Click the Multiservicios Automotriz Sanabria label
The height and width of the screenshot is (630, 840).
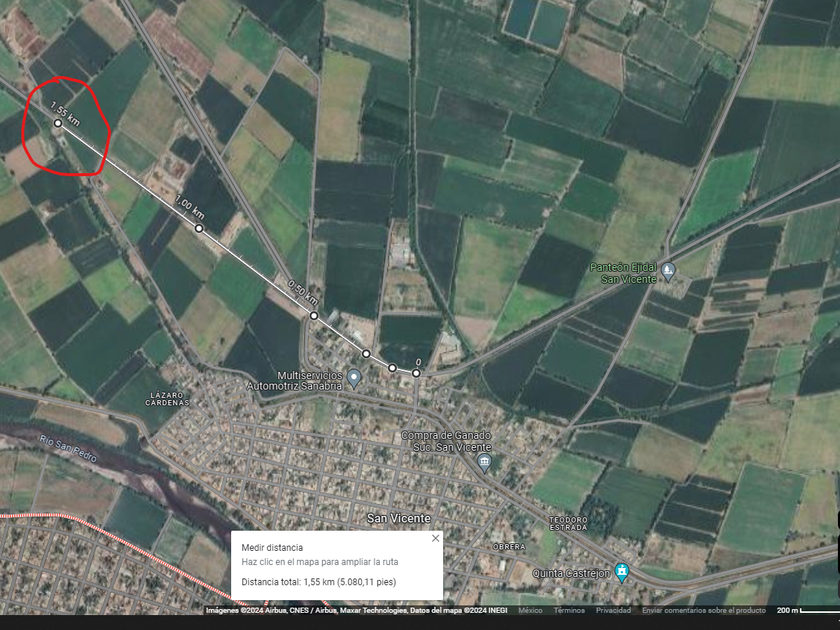click(x=295, y=380)
